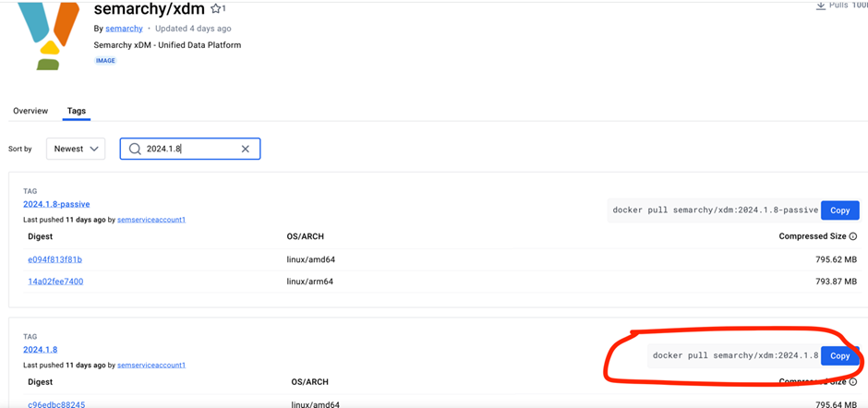868x408 pixels.
Task: Click the docker pull semarchy/xdm:2024.1.8 text
Action: point(735,355)
